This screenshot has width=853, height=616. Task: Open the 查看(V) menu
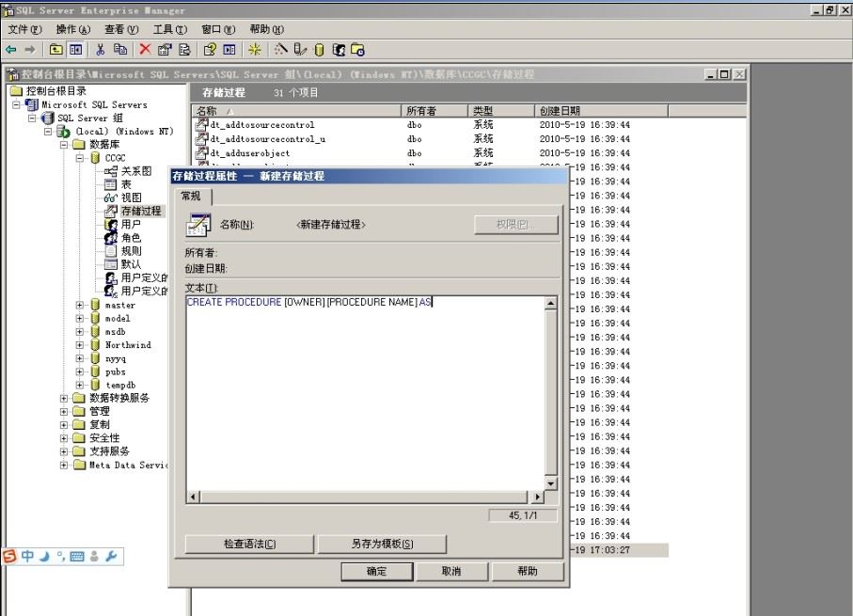point(121,29)
